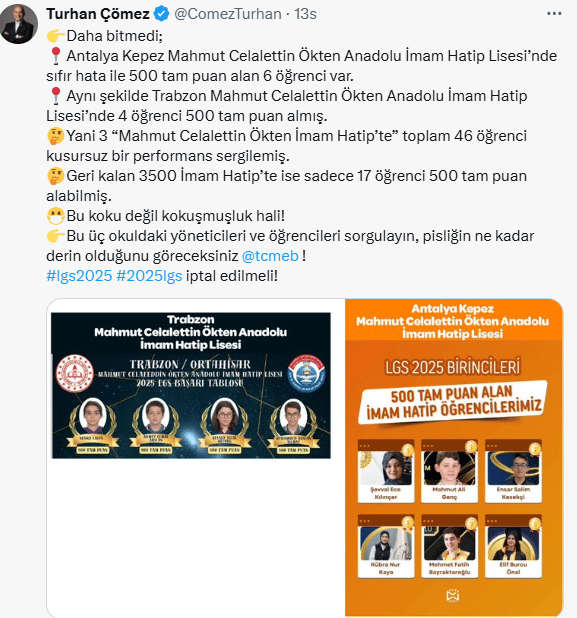Open the Trabzon school image thumbnail

pyautogui.click(x=191, y=385)
